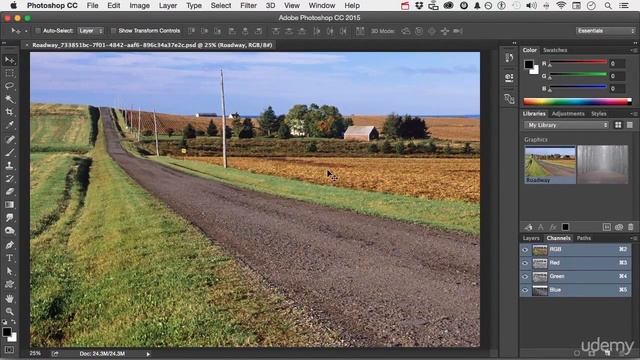Add layer style via Libraries fx icon
Viewport: 640px width, 360px height.
coord(553,227)
